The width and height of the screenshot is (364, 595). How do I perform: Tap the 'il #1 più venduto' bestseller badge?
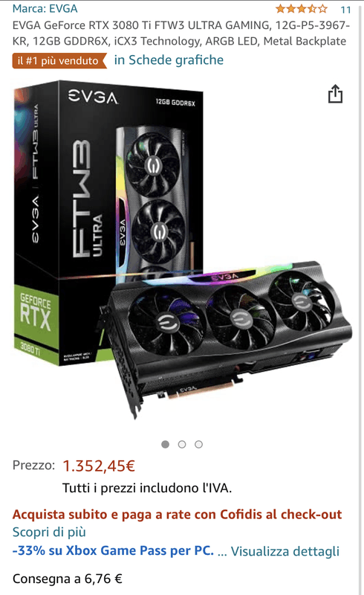coord(59,61)
